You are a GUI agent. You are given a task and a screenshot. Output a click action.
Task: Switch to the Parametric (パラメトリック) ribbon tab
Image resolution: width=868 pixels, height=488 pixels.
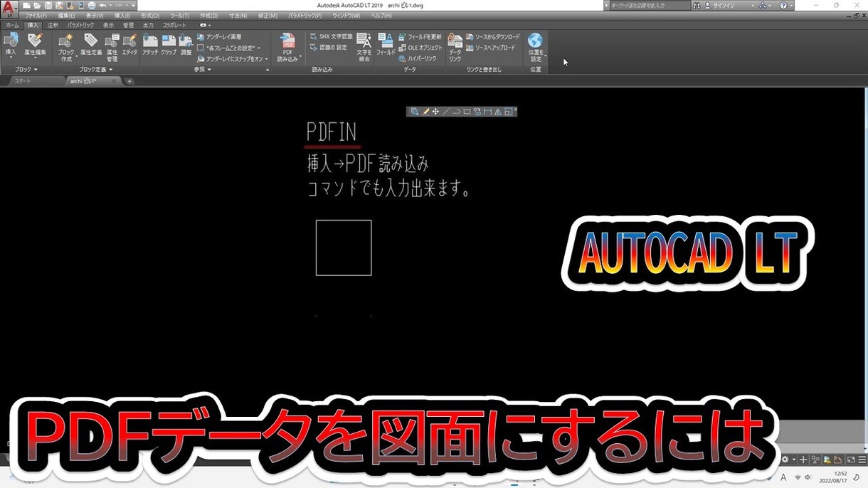[x=80, y=25]
